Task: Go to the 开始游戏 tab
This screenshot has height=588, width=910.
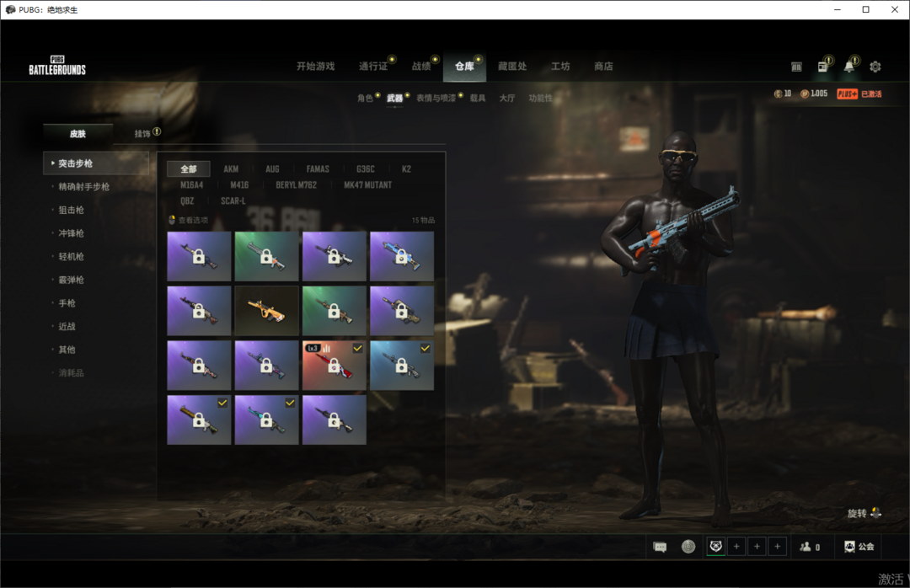Action: [316, 67]
